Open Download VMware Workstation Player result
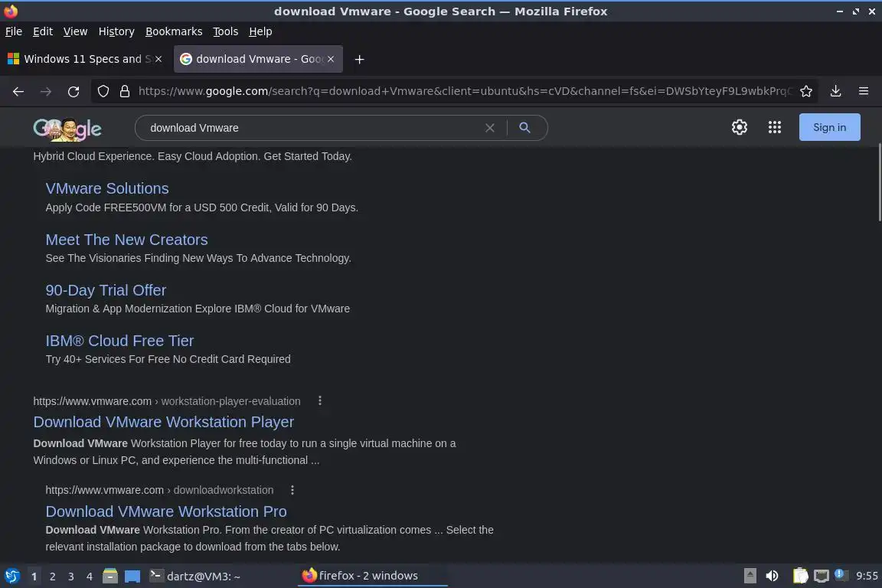This screenshot has height=588, width=882. tap(164, 422)
